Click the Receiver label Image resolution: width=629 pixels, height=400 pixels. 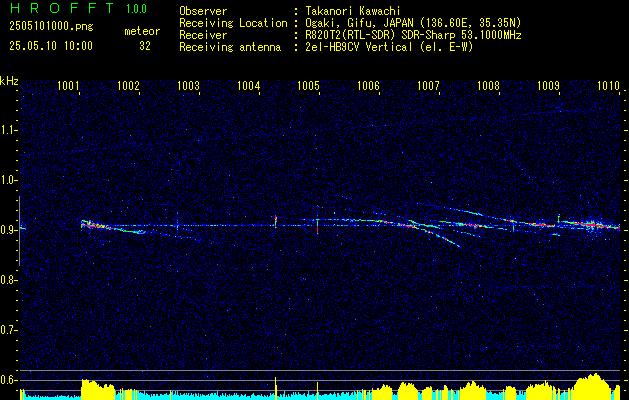[x=203, y=35]
